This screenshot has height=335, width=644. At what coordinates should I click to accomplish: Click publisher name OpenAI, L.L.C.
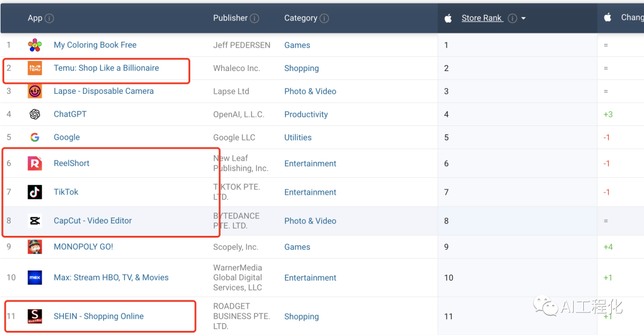click(239, 115)
